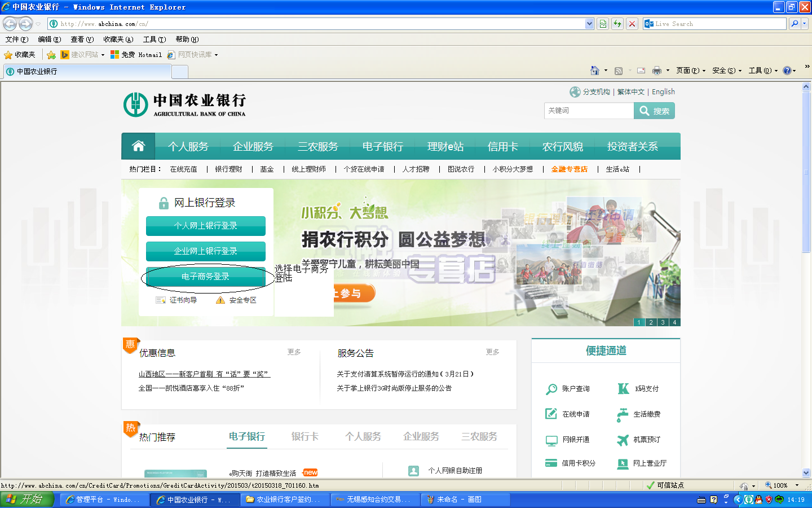
Task: Click the 个人网银自助注册 person icon
Action: (x=413, y=470)
